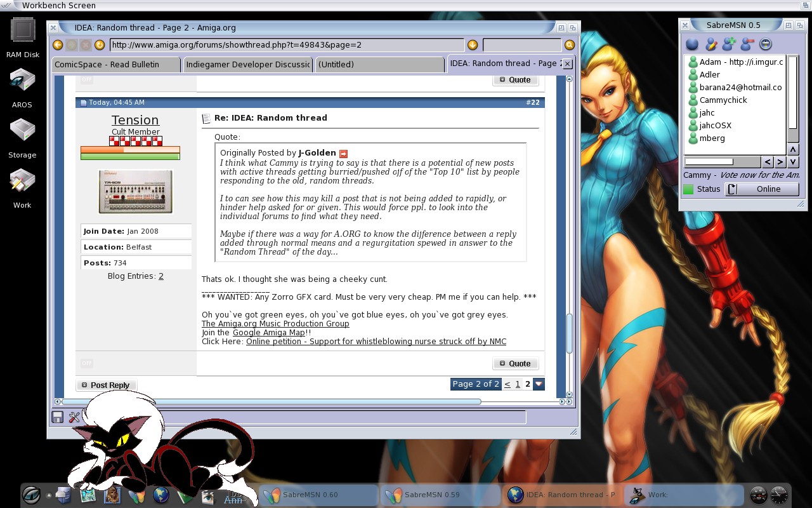Close the IDEA: Random thread tab
This screenshot has width=812, height=508.
click(x=567, y=64)
